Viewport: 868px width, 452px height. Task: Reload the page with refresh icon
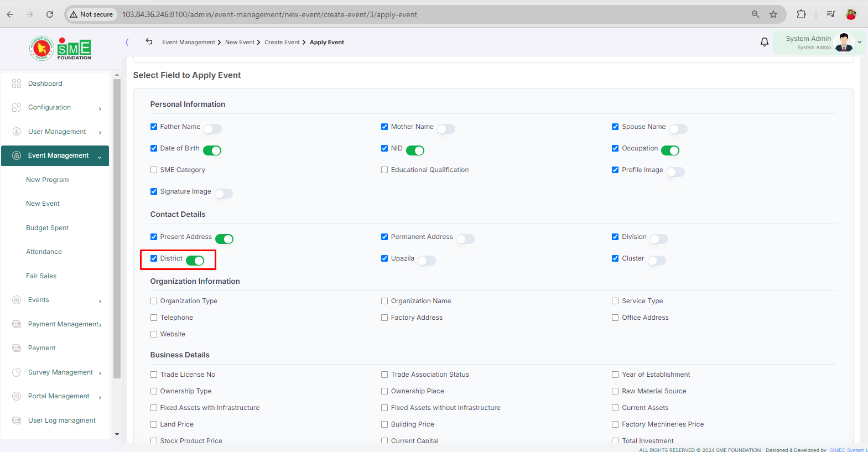pos(50,14)
